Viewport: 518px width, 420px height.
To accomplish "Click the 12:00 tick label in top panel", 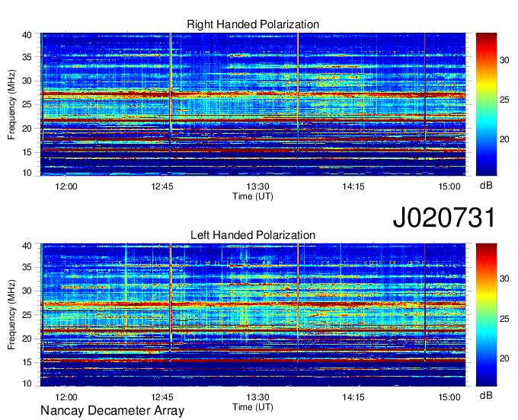I will point(66,186).
